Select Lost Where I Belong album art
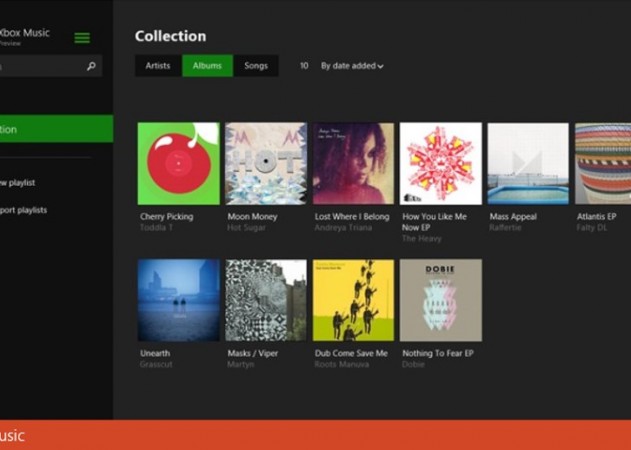The width and height of the screenshot is (631, 450). 353,163
